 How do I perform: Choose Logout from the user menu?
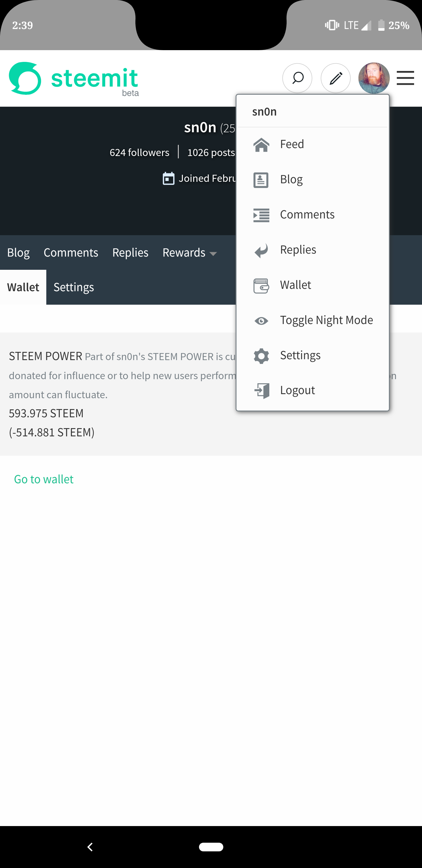tap(313, 390)
